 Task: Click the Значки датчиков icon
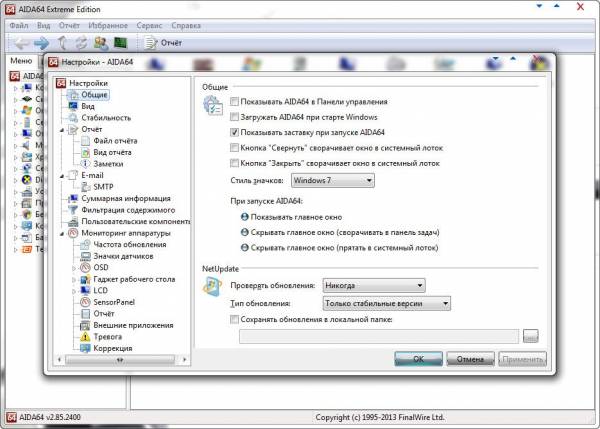coord(85,256)
